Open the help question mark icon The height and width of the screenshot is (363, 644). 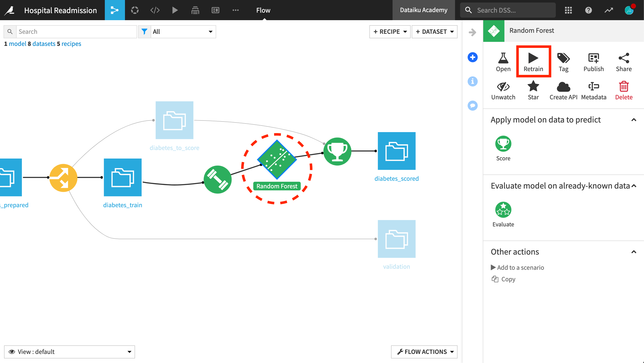588,10
